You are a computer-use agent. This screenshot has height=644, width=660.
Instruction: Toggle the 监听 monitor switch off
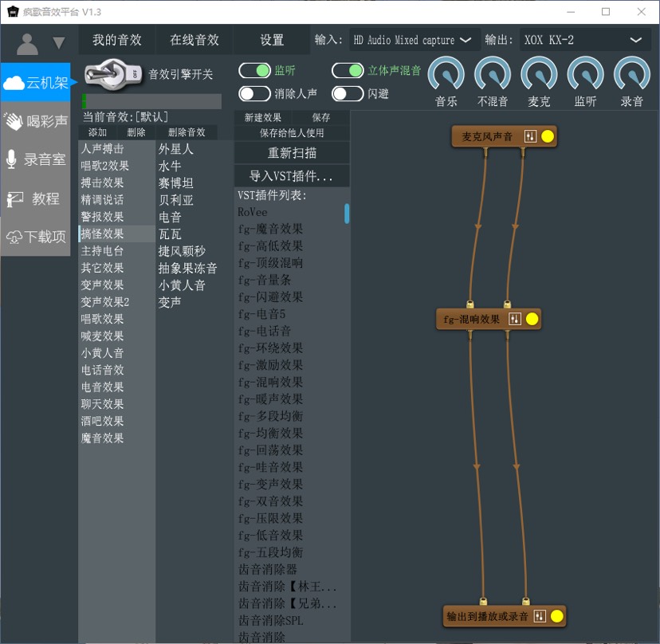pyautogui.click(x=254, y=70)
